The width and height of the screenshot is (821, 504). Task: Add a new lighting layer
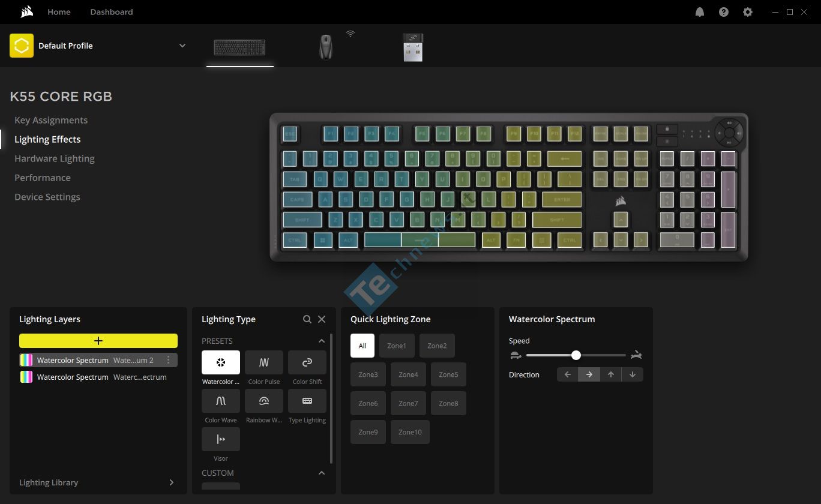(x=98, y=341)
